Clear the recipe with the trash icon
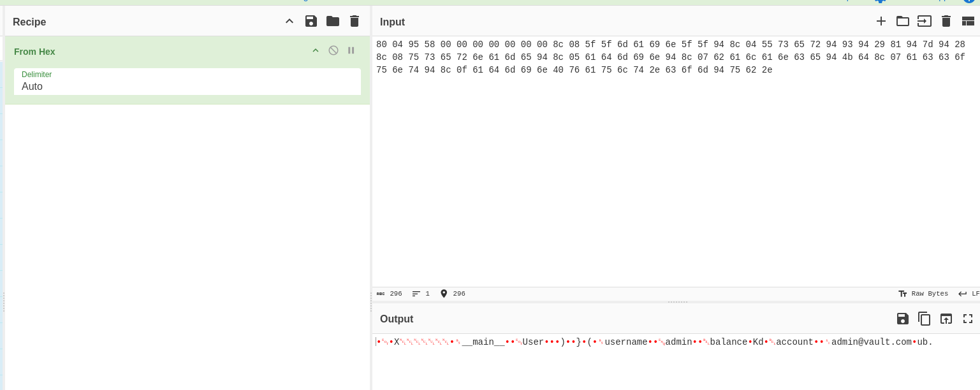The height and width of the screenshot is (390, 980). click(355, 21)
